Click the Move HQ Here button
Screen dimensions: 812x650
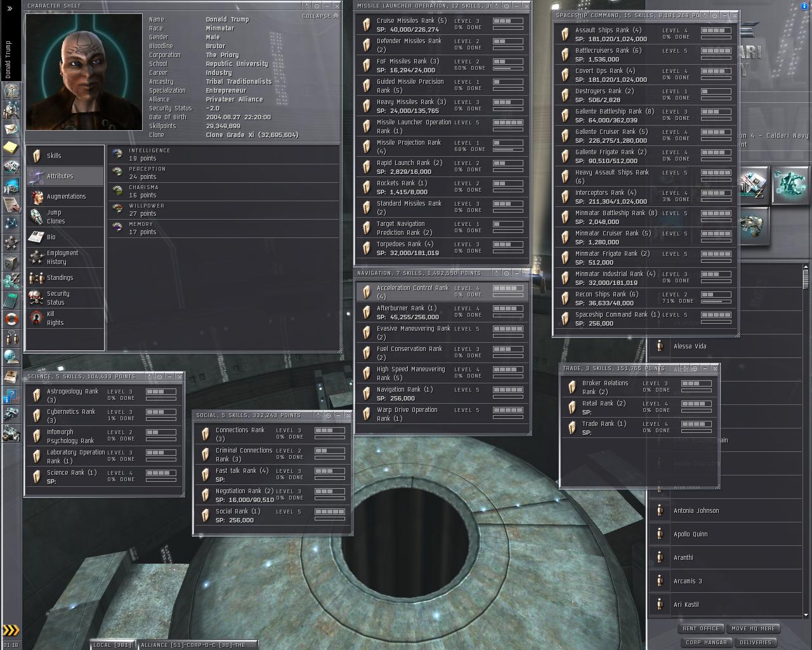pos(753,628)
